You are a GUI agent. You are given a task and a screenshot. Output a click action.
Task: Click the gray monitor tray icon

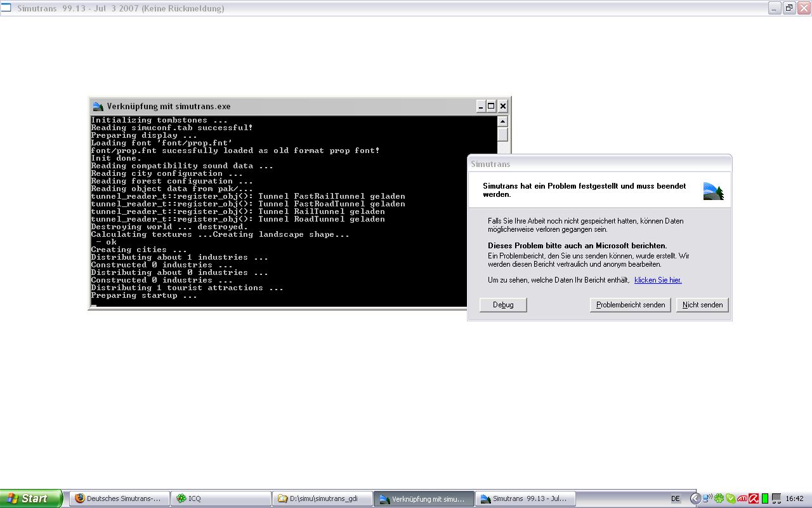point(776,498)
